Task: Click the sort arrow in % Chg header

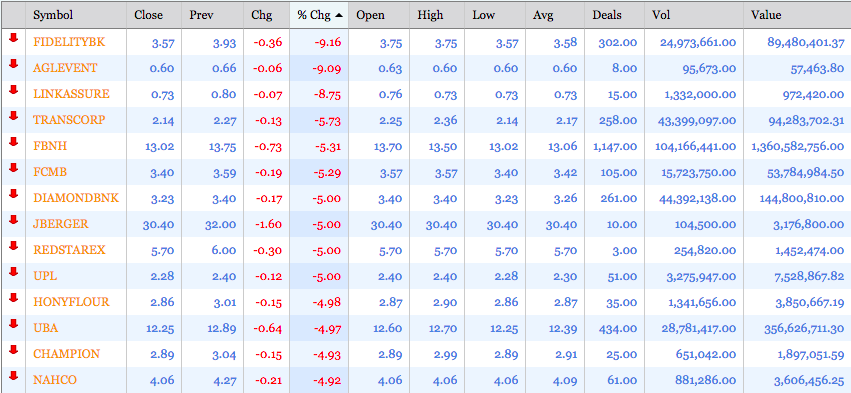Action: pyautogui.click(x=339, y=15)
